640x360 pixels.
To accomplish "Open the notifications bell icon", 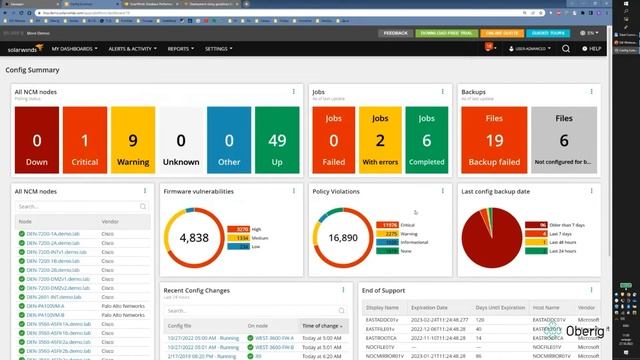I will [x=489, y=47].
